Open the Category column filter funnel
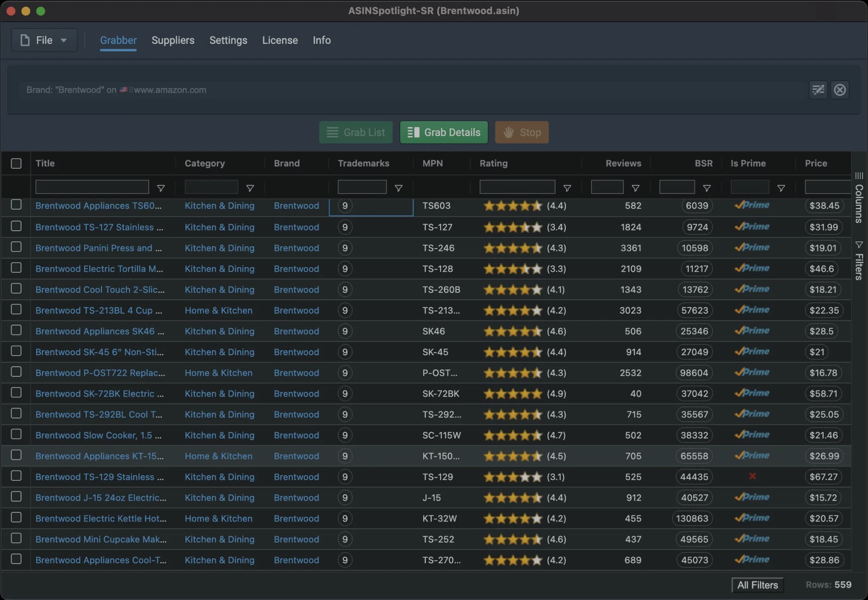The height and width of the screenshot is (600, 868). click(250, 188)
